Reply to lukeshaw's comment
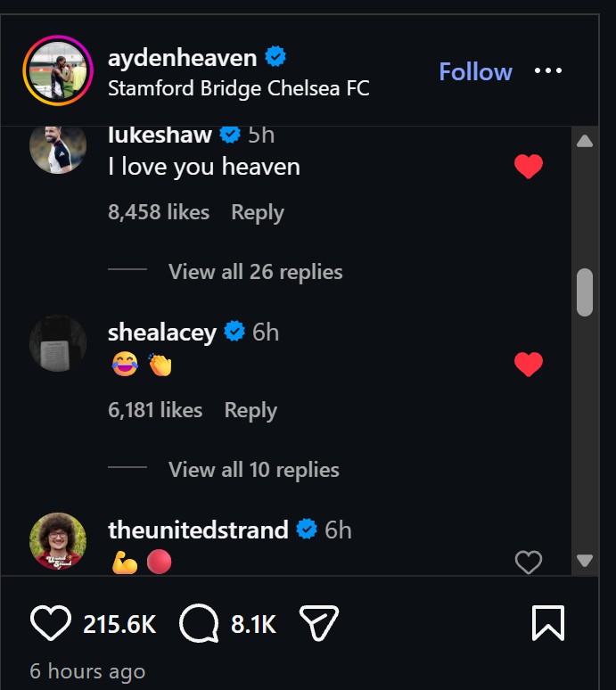This screenshot has height=690, width=616. point(257,212)
